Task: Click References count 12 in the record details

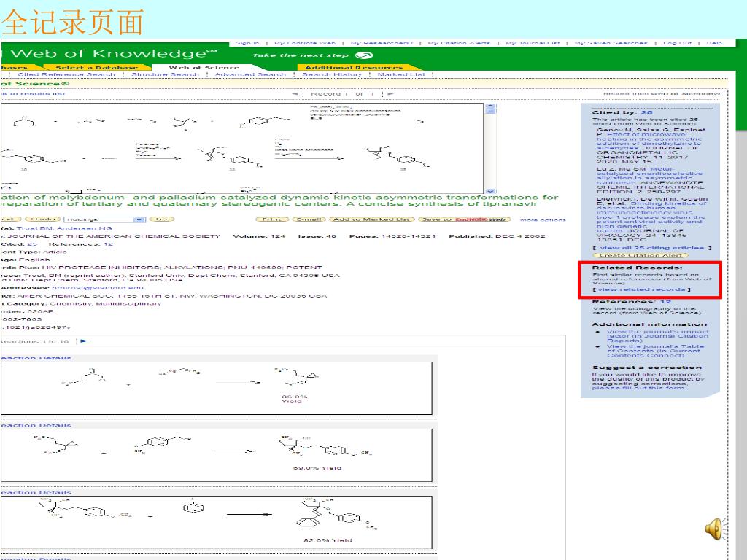Action: point(108,244)
